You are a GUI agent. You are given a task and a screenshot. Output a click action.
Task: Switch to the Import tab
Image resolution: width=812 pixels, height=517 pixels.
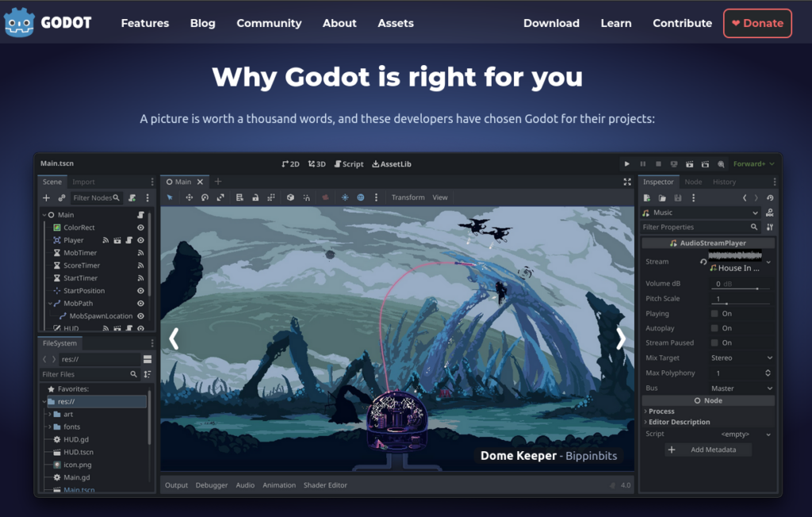[83, 182]
